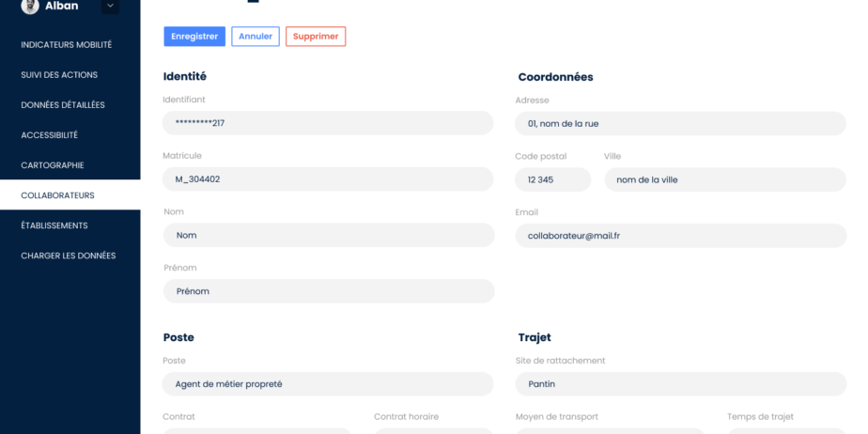Screen dimensions: 868x434
Task: Navigate to Établissements
Action: pyautogui.click(x=54, y=225)
